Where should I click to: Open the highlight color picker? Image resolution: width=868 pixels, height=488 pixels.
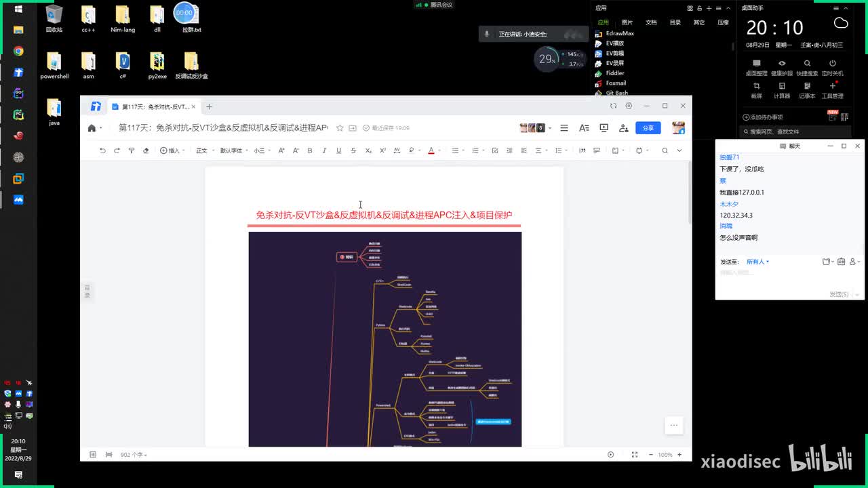click(x=412, y=150)
